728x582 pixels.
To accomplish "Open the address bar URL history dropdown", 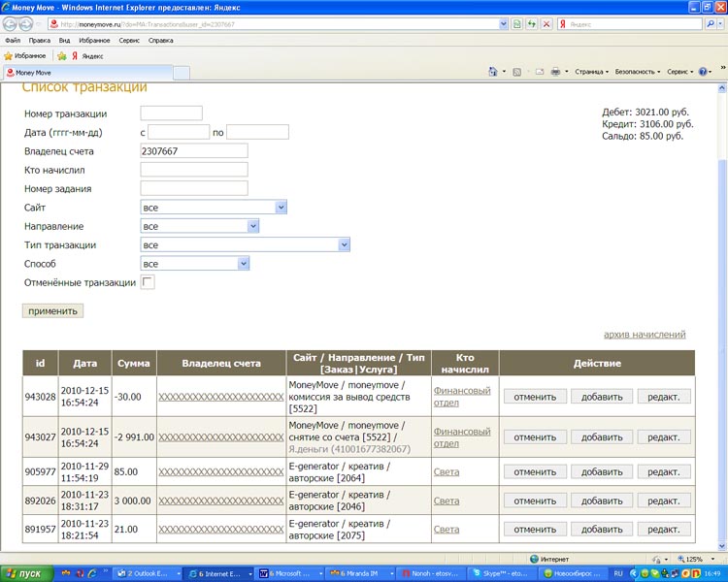I will click(503, 23).
